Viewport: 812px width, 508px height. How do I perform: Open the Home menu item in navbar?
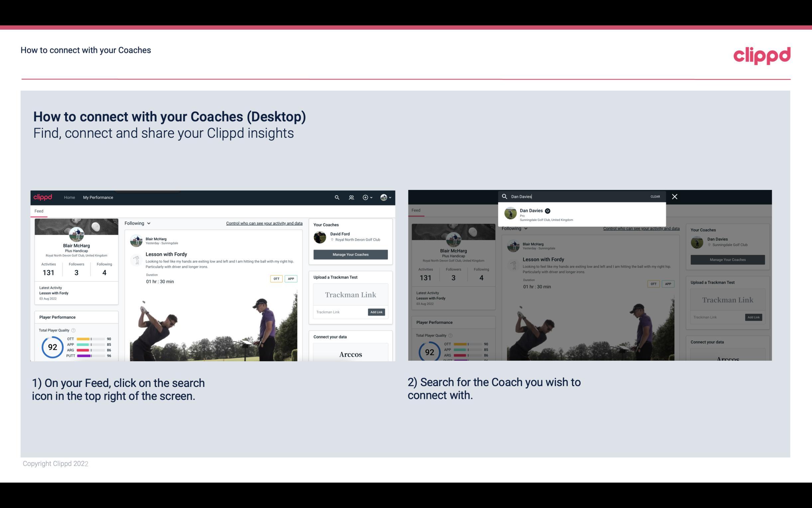tap(69, 197)
